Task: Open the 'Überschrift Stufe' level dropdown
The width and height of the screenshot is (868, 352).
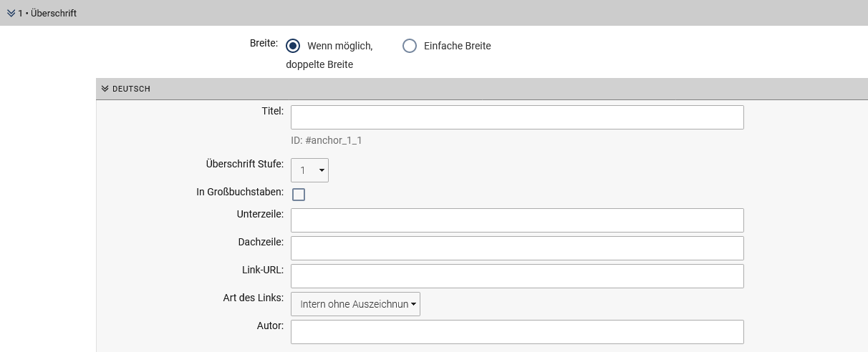Action: tap(309, 170)
